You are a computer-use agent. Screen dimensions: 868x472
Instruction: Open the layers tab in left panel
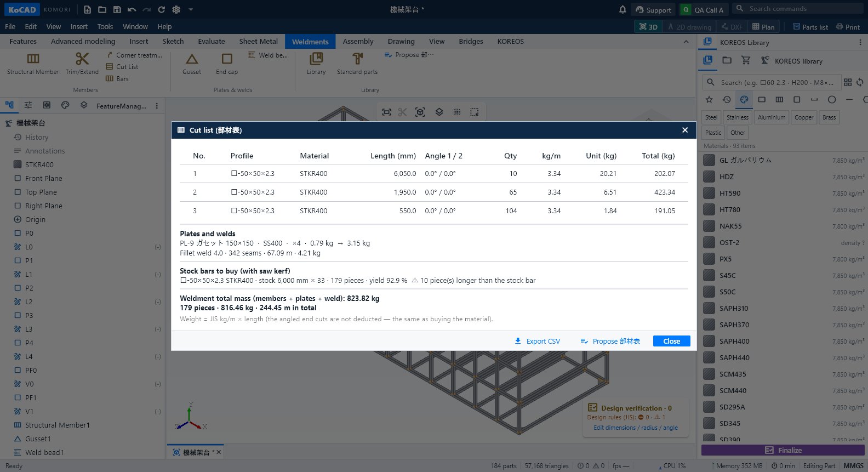point(84,105)
